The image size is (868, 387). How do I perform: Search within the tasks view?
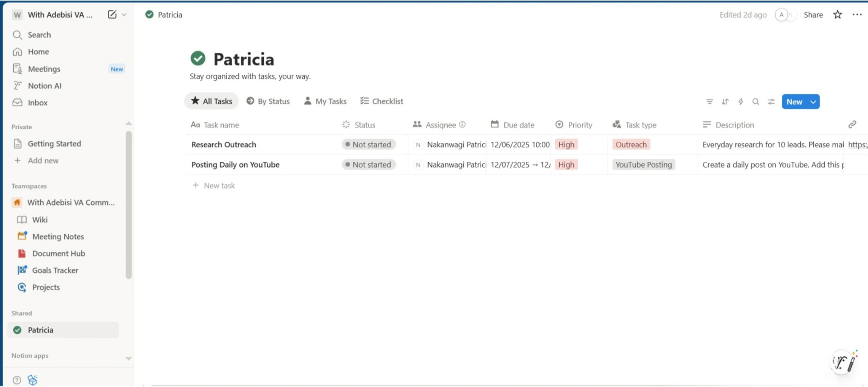[755, 102]
